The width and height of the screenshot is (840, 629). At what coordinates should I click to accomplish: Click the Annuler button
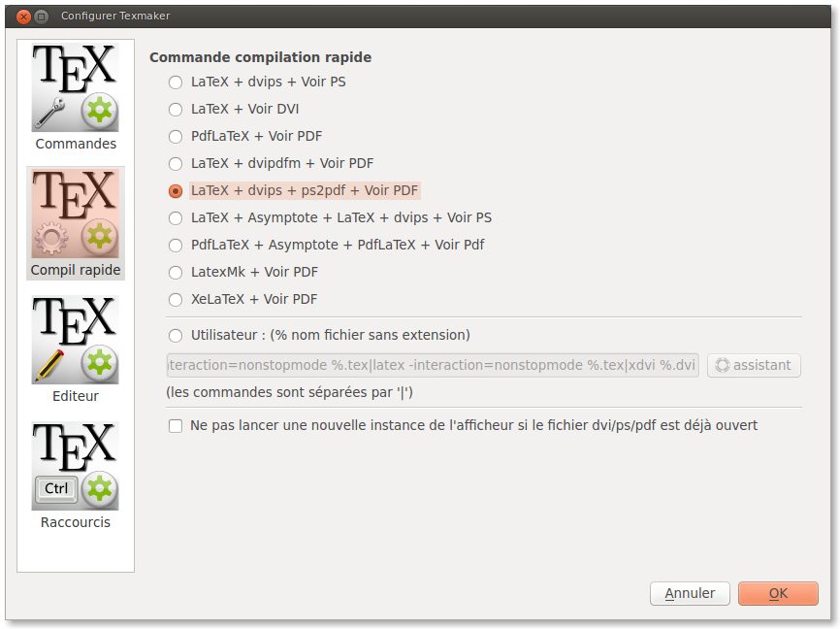(x=690, y=593)
